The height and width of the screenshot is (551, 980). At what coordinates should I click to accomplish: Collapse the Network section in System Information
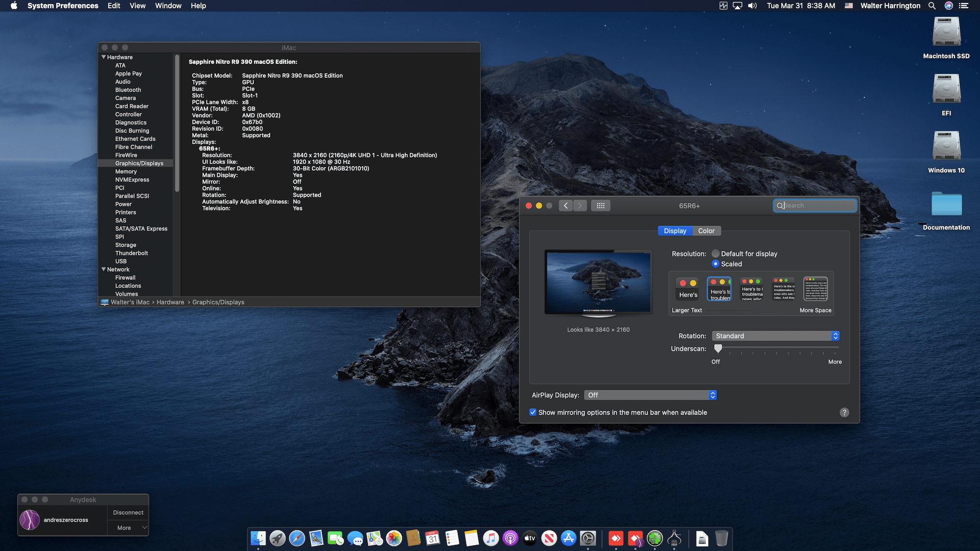104,269
